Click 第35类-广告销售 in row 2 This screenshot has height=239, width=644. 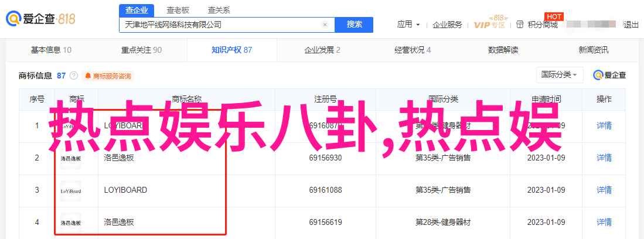tap(443, 158)
